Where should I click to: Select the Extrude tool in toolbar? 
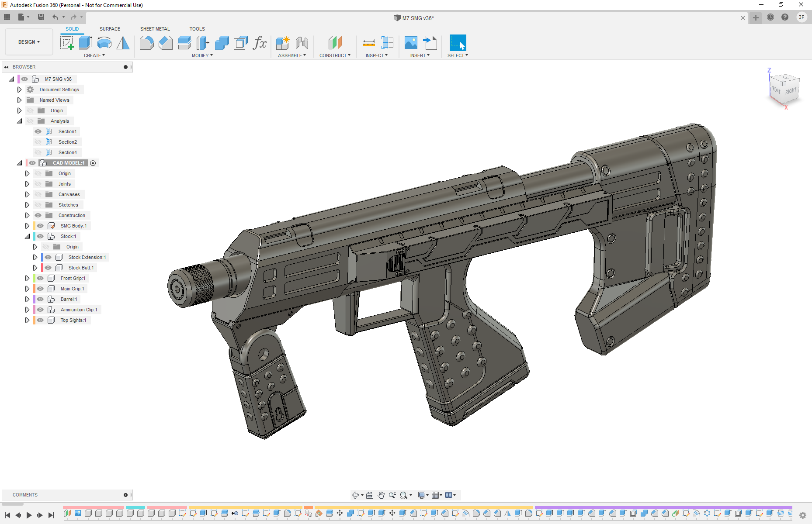[85, 43]
